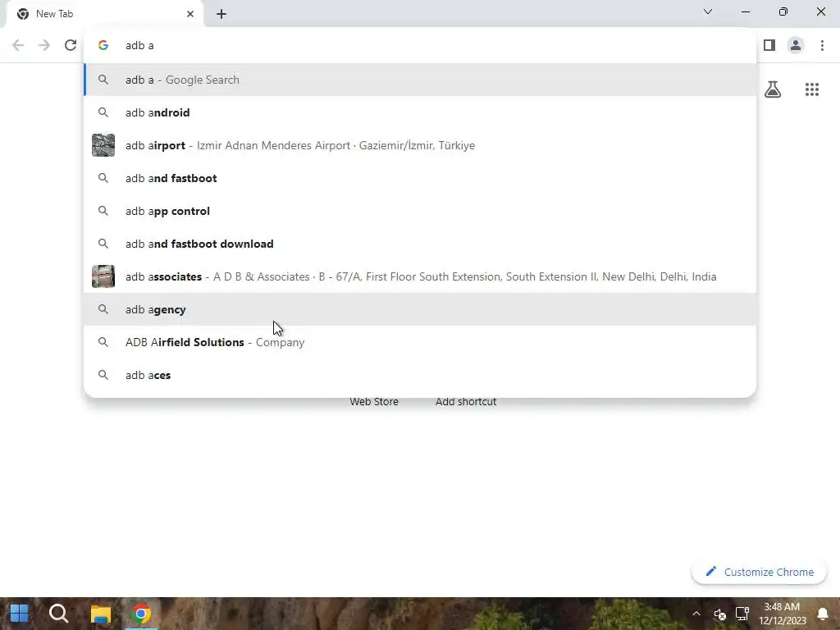
Task: Select the 'adb aces' suggestion
Action: (420, 375)
